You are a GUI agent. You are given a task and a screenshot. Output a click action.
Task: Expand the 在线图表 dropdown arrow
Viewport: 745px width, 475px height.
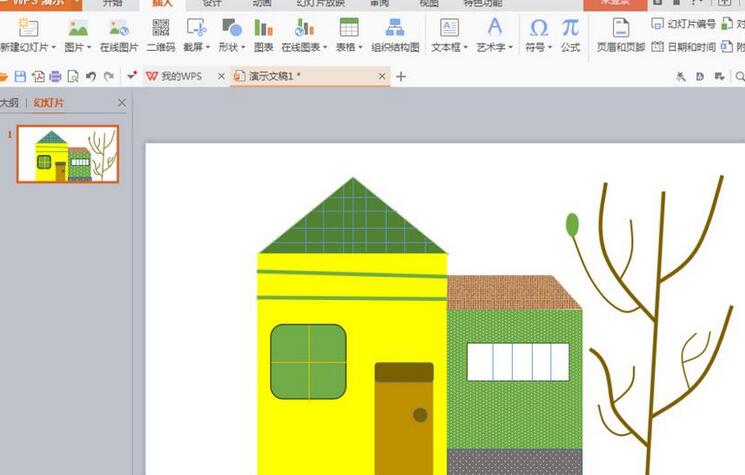coord(325,47)
